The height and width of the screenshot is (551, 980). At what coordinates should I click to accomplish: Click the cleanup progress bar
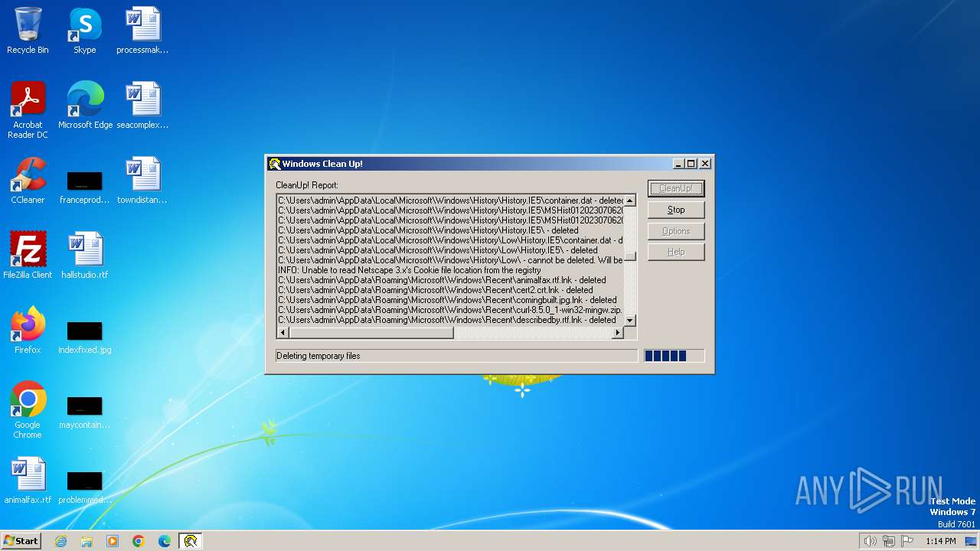[x=675, y=356]
